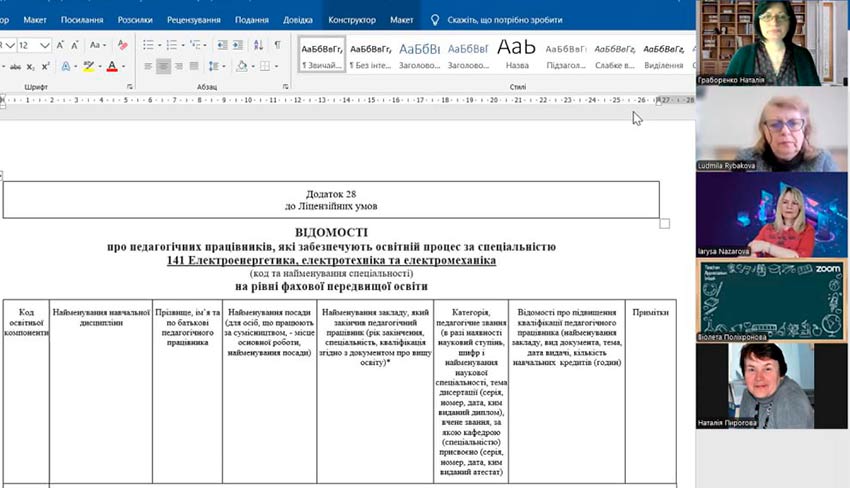
Task: Apply strikethrough to selected text
Action: click(13, 67)
